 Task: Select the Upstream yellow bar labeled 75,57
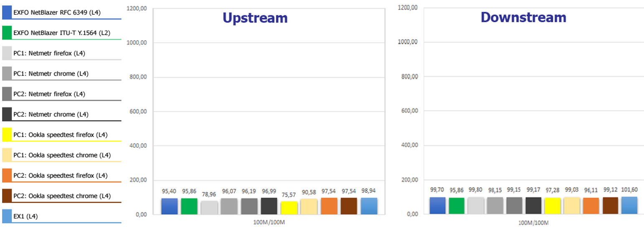pyautogui.click(x=289, y=208)
